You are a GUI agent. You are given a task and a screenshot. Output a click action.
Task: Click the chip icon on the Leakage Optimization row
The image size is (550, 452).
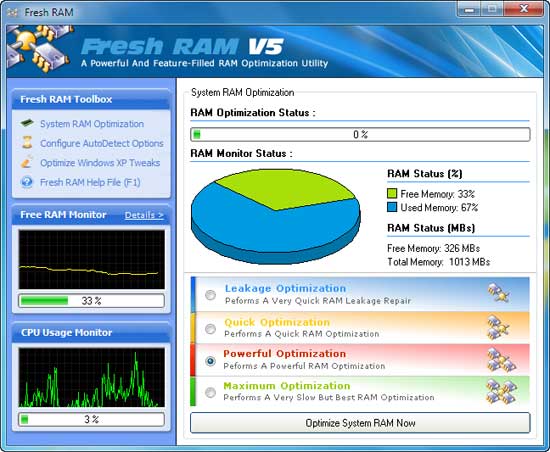pyautogui.click(x=498, y=293)
